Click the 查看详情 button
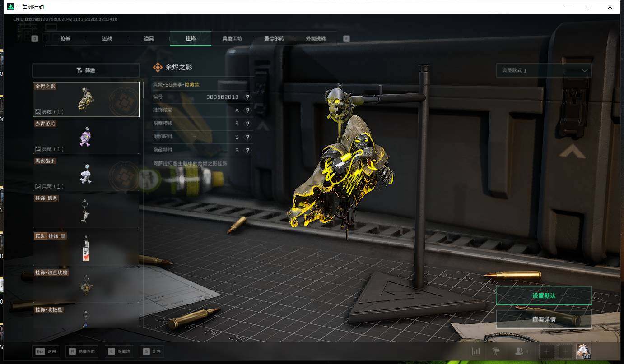The width and height of the screenshot is (624, 364). [544, 319]
